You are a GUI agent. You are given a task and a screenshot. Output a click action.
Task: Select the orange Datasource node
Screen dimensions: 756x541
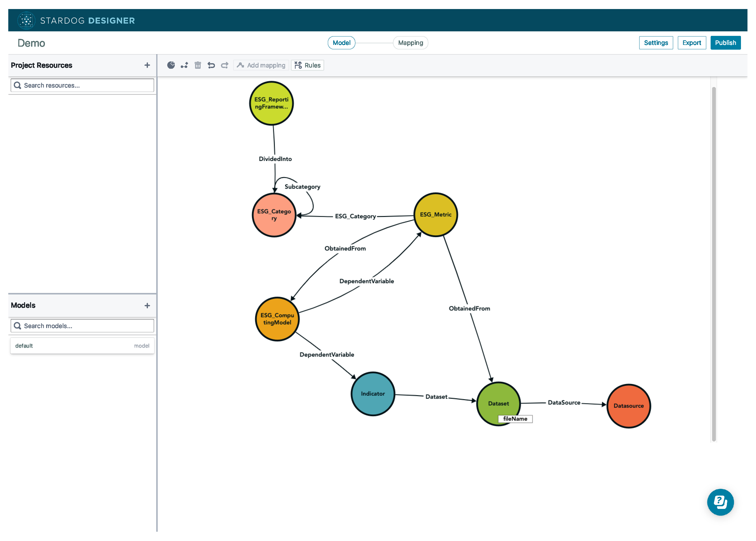[x=628, y=406]
